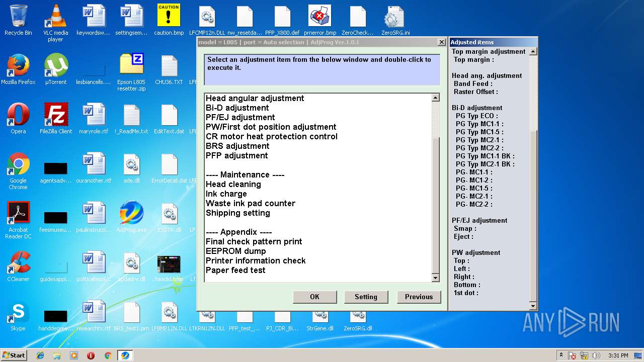Open Windows Media Player taskbar icon

point(74,355)
